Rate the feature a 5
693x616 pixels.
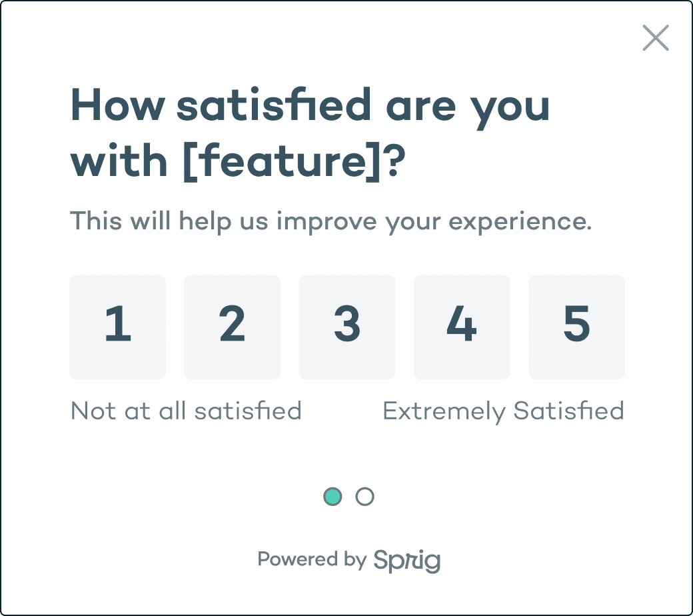pos(577,327)
